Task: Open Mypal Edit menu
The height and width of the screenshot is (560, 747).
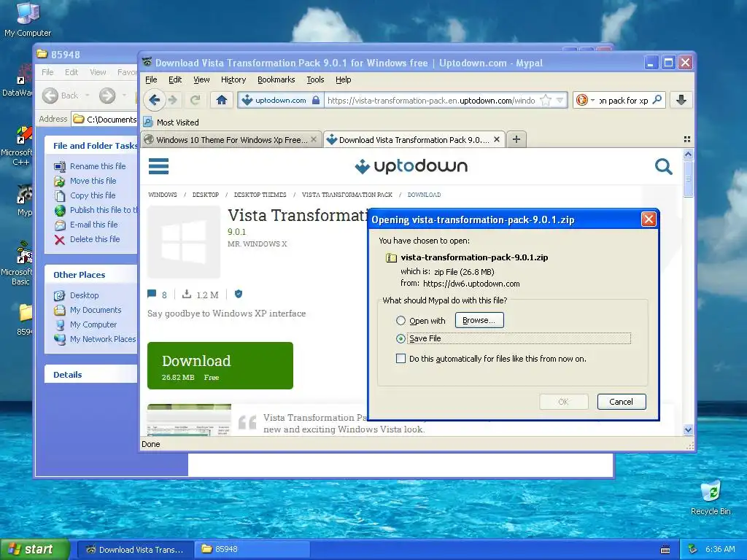Action: point(175,79)
